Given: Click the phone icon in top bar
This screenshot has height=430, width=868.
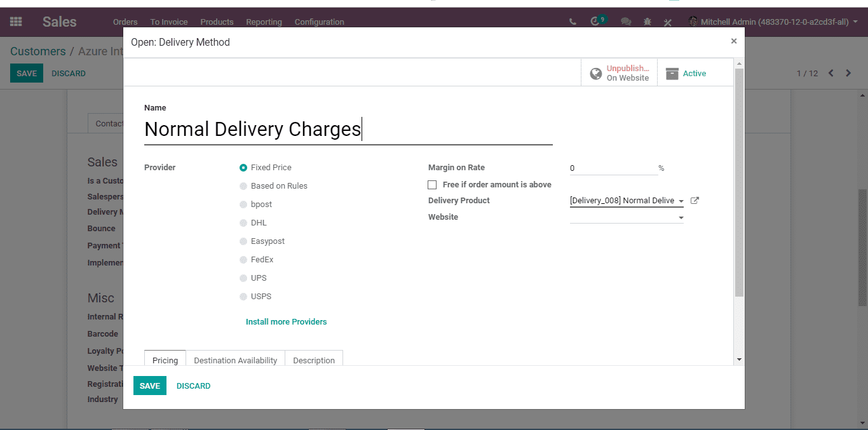Looking at the screenshot, I should click(573, 22).
